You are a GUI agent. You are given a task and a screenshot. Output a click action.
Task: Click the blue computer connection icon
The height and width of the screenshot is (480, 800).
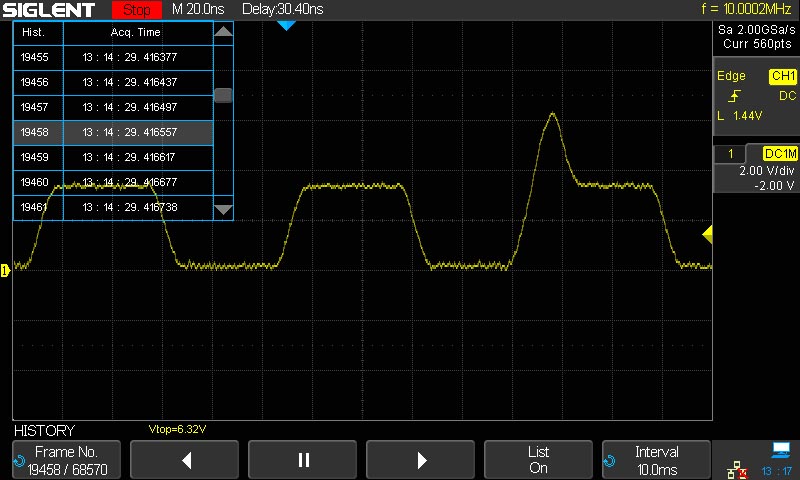780,451
